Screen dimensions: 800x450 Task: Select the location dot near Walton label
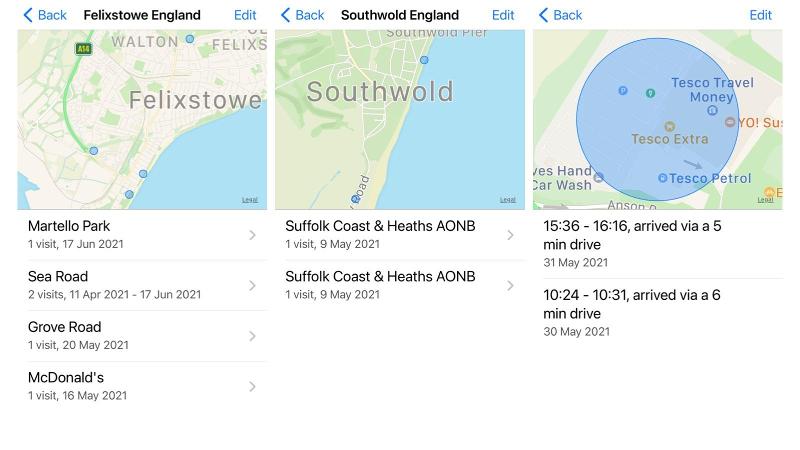190,39
